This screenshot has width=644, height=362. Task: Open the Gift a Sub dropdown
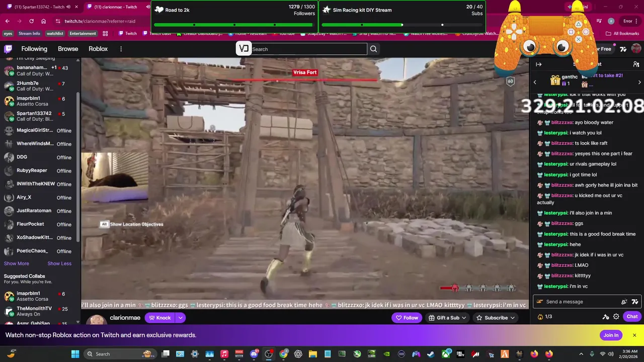(447, 318)
